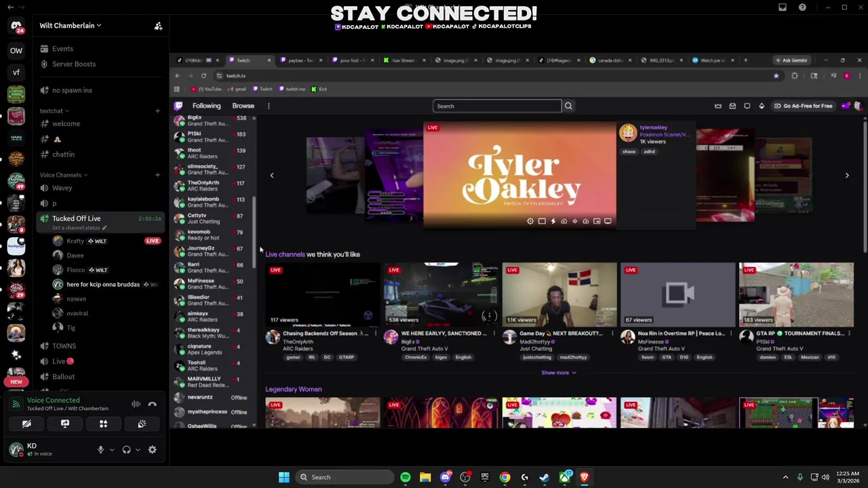
Task: Open the Live channels link heading
Action: (x=285, y=255)
